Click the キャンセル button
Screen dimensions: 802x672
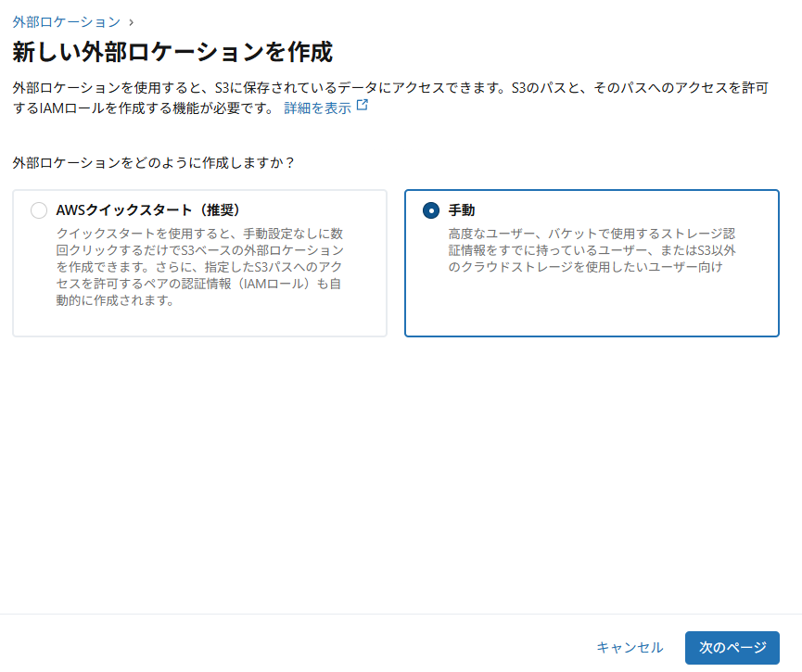[x=630, y=648]
